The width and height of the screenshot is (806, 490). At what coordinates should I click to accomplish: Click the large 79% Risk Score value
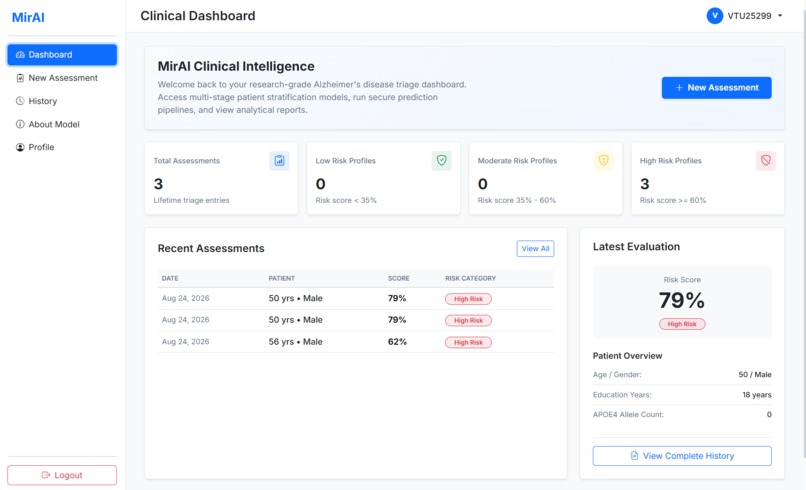(682, 300)
